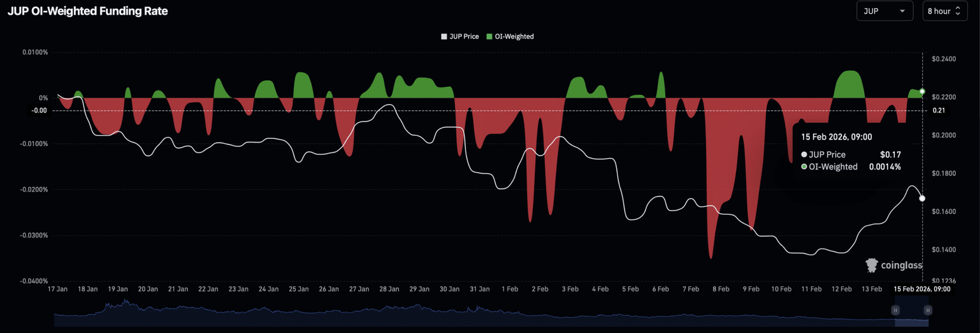Click the 0.21 price label on the right axis
Screen dimensions: 980x333
pos(939,111)
